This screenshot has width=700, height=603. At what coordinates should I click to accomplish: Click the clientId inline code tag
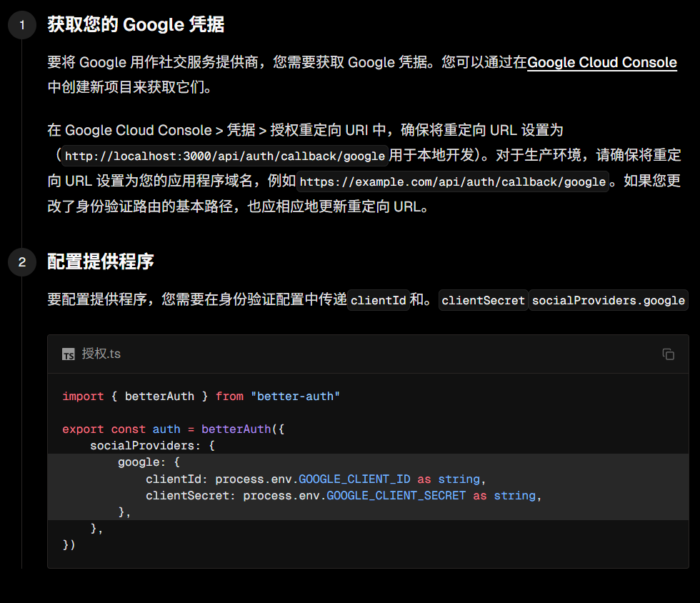[378, 300]
